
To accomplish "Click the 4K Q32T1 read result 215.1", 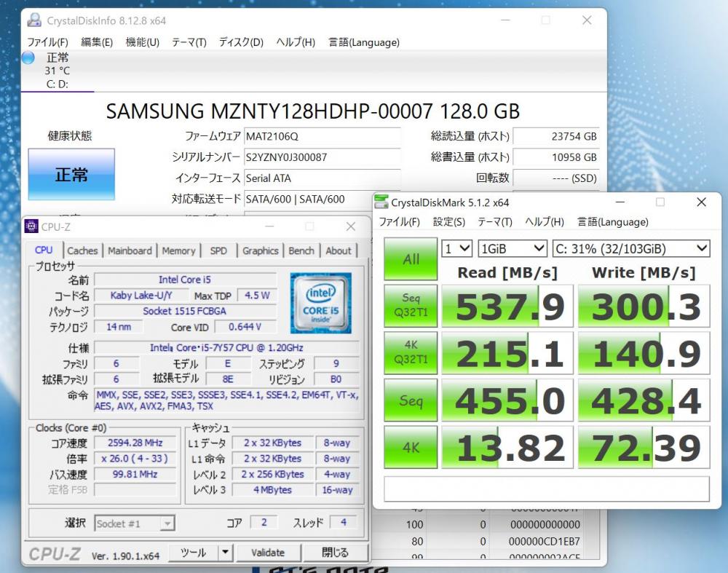I will [507, 353].
